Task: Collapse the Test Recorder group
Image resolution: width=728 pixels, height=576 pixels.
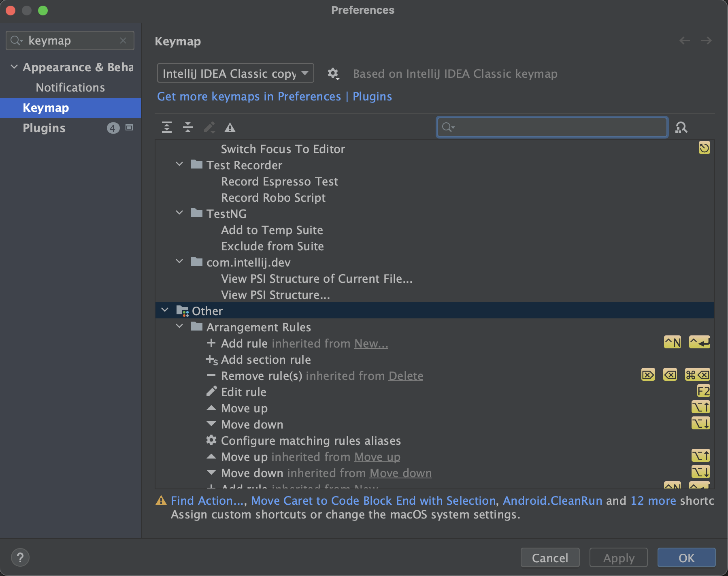Action: [x=179, y=164]
